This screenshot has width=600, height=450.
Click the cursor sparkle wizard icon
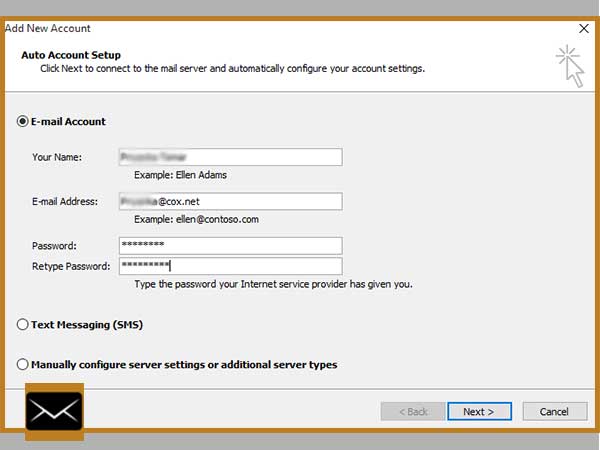tap(570, 66)
